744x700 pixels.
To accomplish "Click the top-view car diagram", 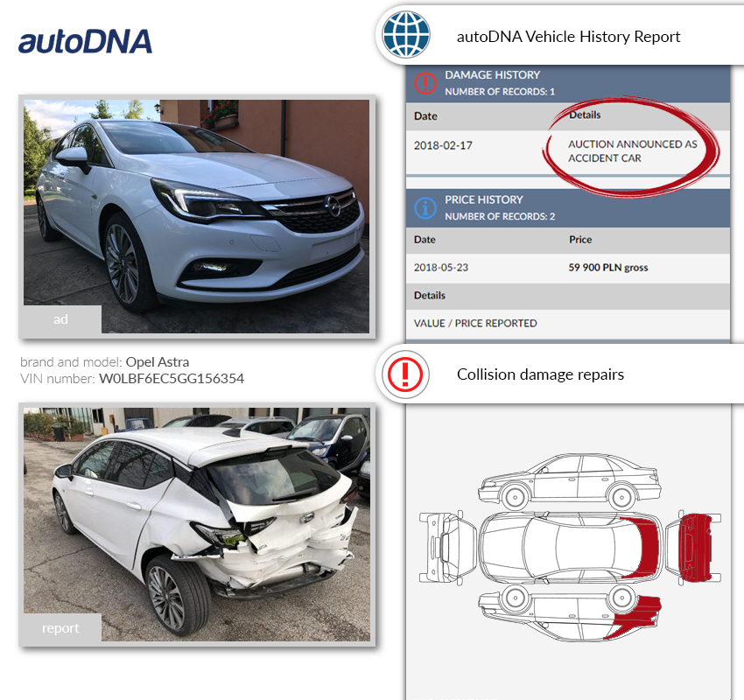I will tap(571, 547).
